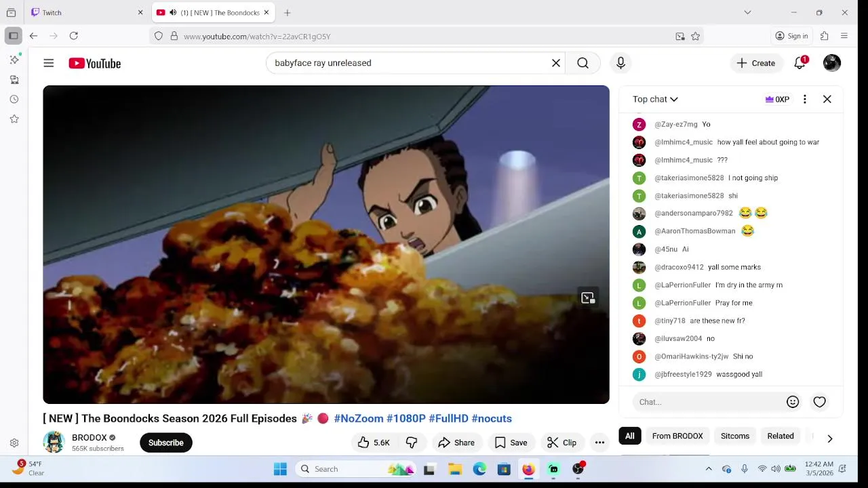Viewport: 868px width, 488px height.
Task: Select the All filter chip
Action: coord(630,436)
